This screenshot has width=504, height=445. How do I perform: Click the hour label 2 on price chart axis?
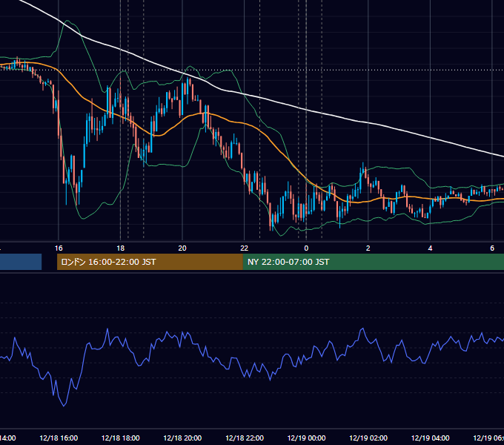pyautogui.click(x=368, y=248)
